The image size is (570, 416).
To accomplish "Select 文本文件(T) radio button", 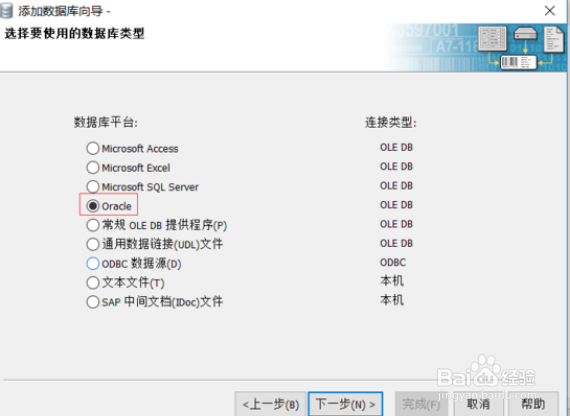I will click(x=93, y=283).
